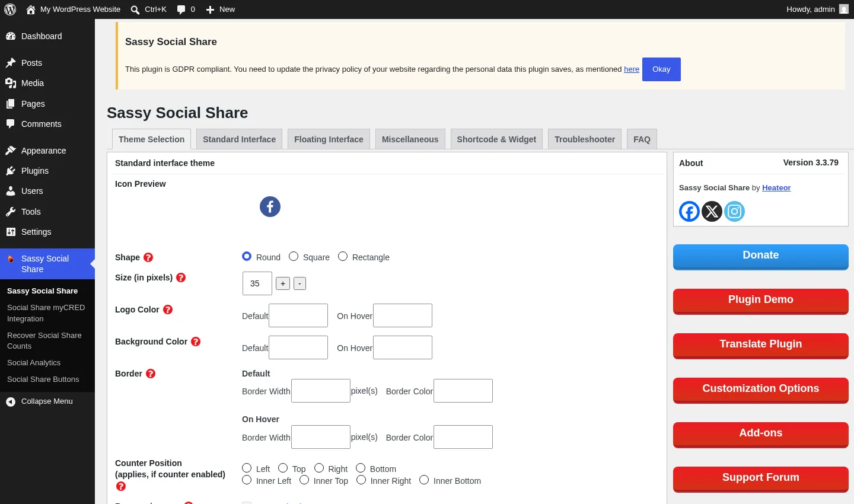
Task: Click the Translate Plugin button
Action: [761, 346]
